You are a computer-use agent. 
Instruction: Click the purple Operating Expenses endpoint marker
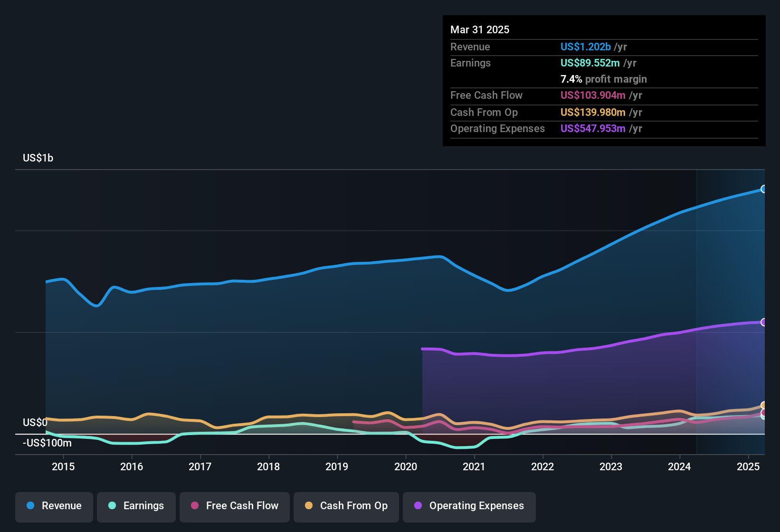[763, 322]
